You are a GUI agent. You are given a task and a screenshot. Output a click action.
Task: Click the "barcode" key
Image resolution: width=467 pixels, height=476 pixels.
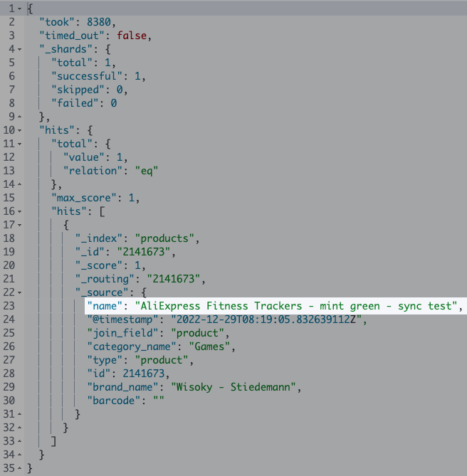(113, 401)
